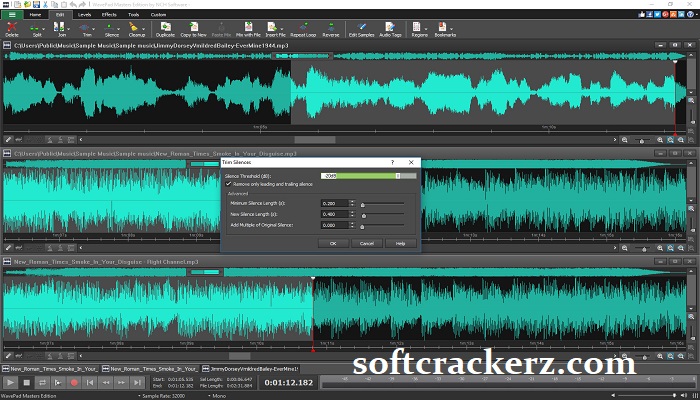Click the zoom-in magnifier on top track
The height and width of the screenshot is (400, 700).
point(660,140)
